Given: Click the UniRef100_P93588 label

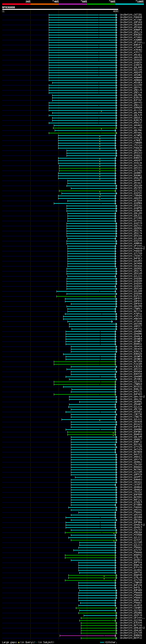Looking at the screenshot, I should tap(131, 535).
